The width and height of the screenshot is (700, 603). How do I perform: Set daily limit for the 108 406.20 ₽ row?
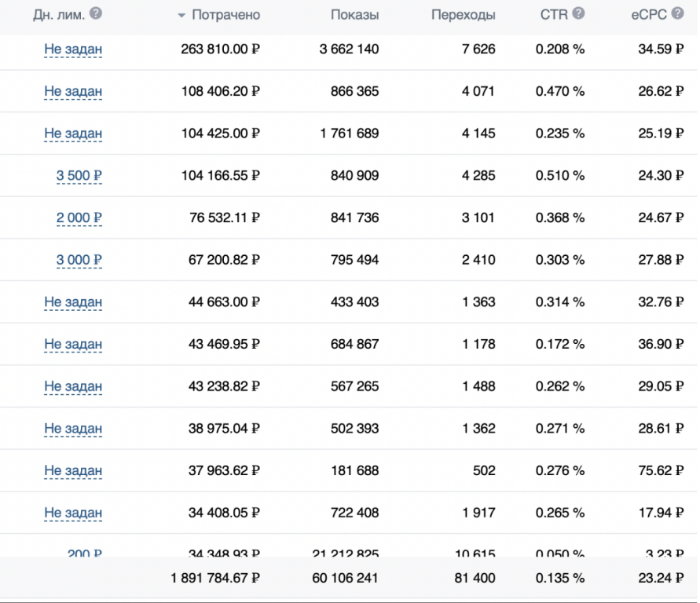73,92
